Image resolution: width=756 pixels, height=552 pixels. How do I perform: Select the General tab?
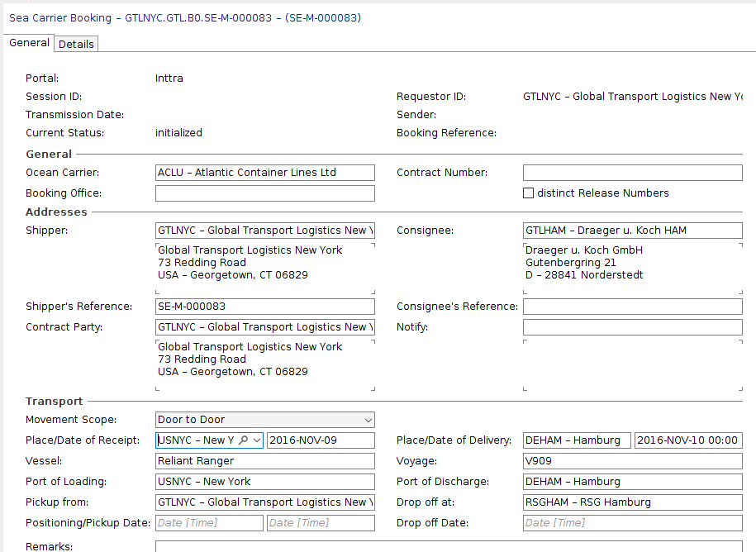pos(29,43)
